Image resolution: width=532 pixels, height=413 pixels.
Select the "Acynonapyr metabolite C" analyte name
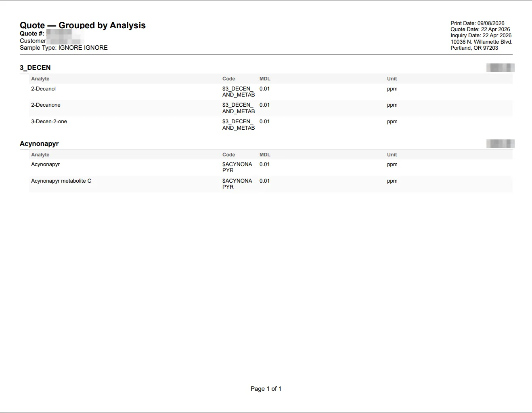61,181
